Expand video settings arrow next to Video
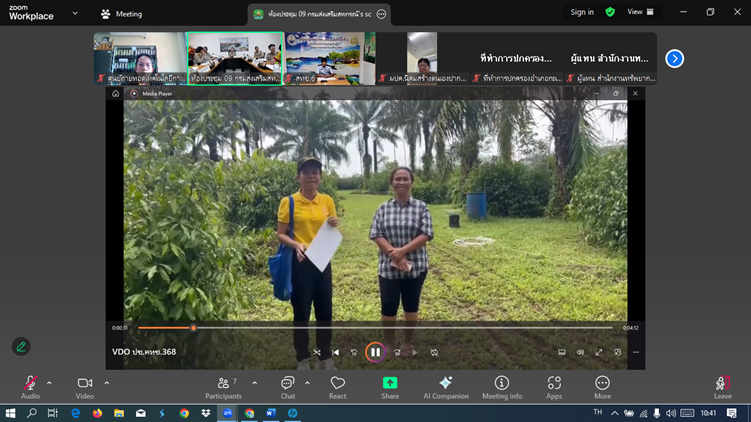Viewport: 751px width, 422px height. coord(106,383)
